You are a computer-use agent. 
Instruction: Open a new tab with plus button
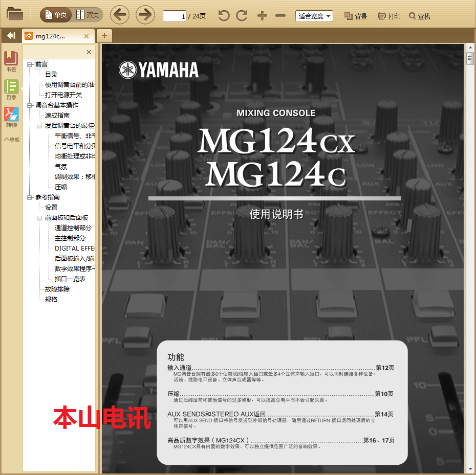click(x=104, y=36)
